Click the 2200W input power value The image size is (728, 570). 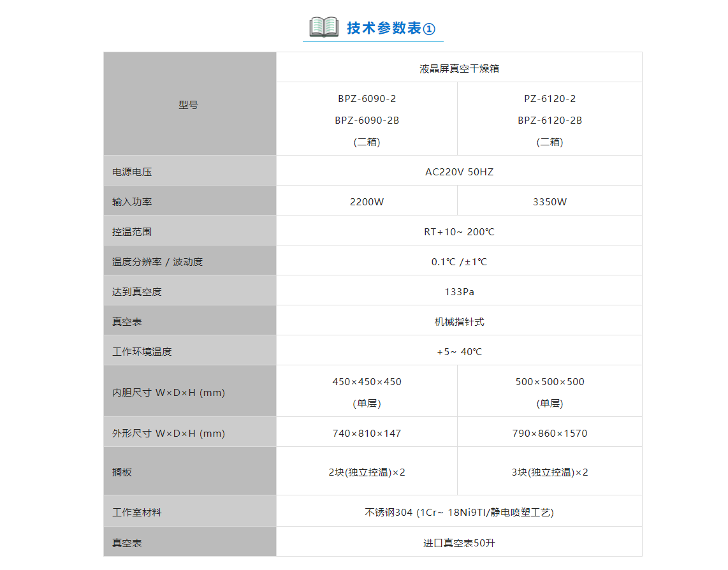click(367, 202)
